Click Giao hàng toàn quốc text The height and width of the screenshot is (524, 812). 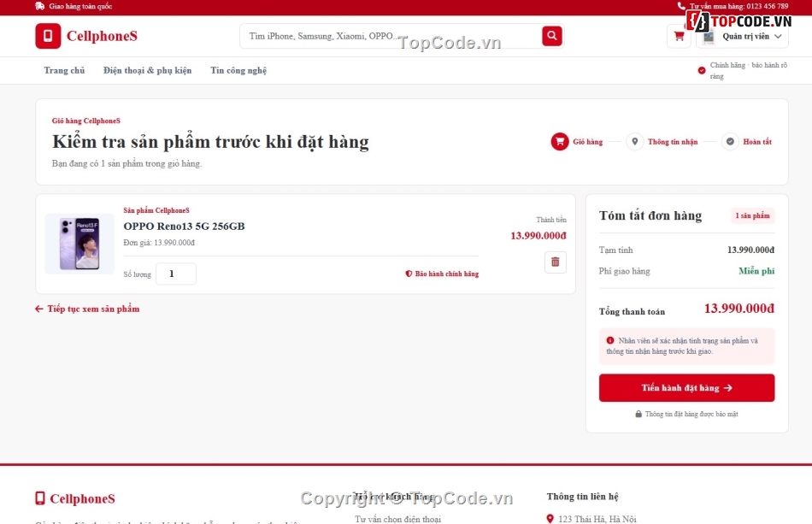[x=80, y=6]
